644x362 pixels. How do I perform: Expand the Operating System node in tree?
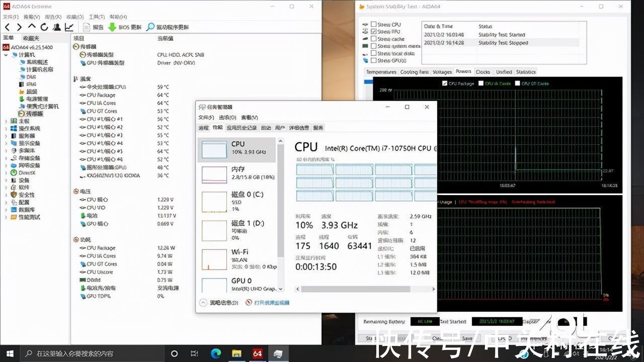[x=6, y=128]
